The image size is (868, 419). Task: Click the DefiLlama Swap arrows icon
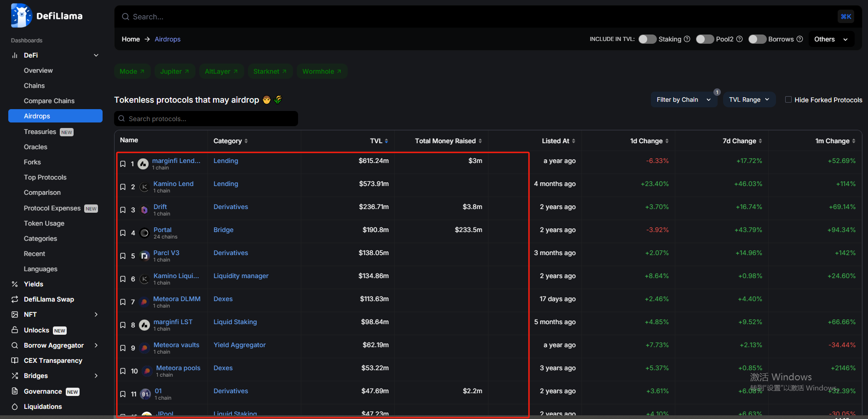15,299
